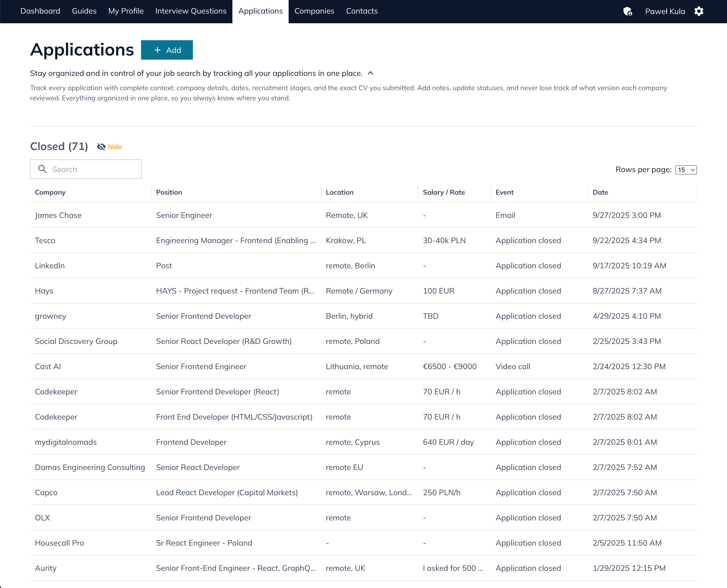The height and width of the screenshot is (588, 727).
Task: Click the Add application button
Action: [x=167, y=50]
